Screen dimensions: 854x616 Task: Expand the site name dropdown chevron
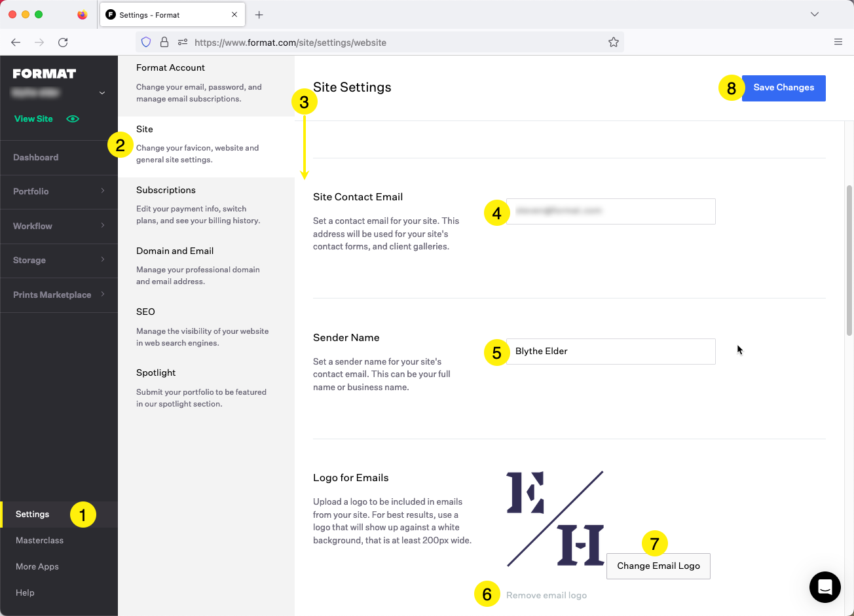point(102,93)
